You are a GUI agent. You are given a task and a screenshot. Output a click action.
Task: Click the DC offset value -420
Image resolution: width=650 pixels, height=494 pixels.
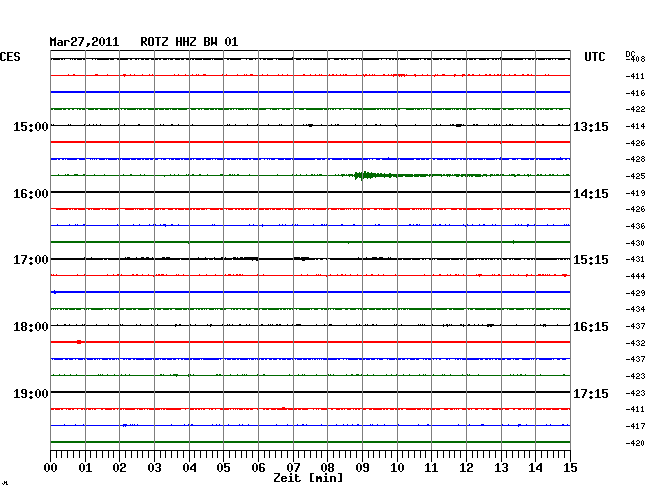point(635,443)
